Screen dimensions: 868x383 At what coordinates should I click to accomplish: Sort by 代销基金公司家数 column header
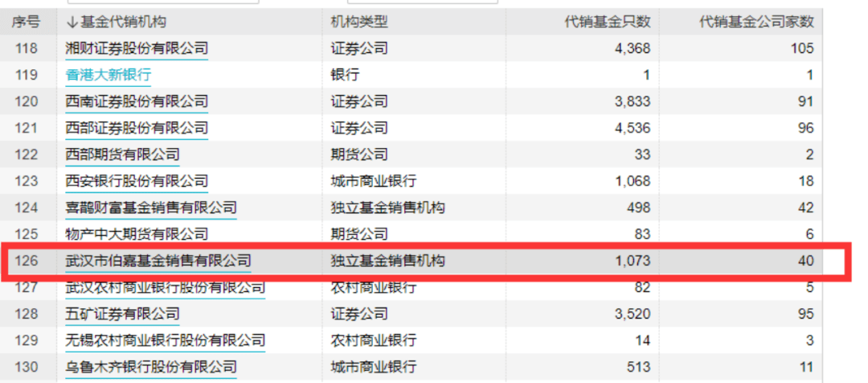756,23
